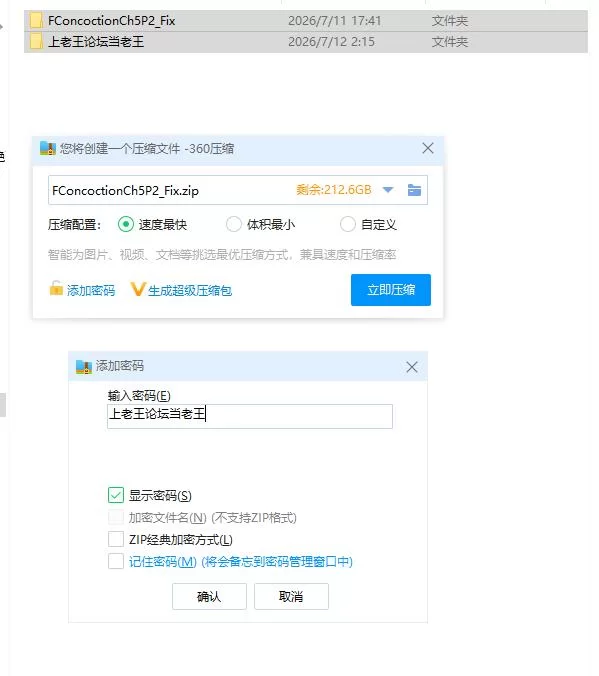This screenshot has width=599, height=676.
Task: Select the 速度最快 radio option
Action: [x=125, y=224]
